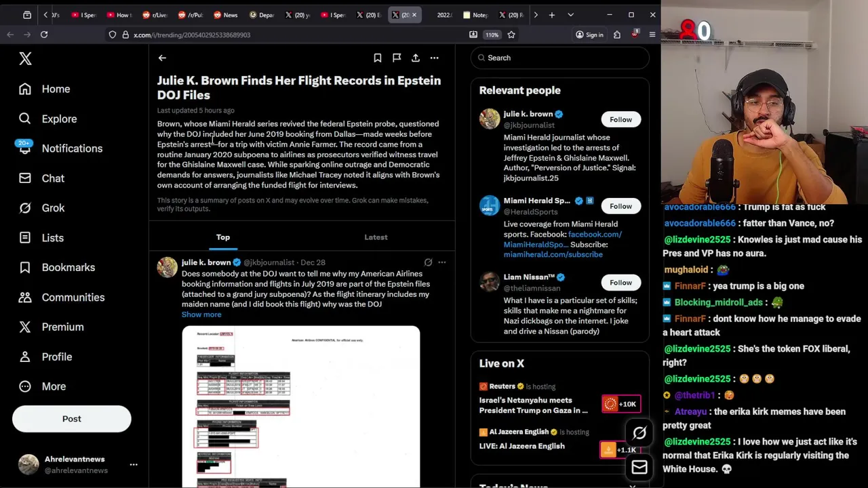
Task: Click the floating Grok button bottom right
Action: pos(639,433)
